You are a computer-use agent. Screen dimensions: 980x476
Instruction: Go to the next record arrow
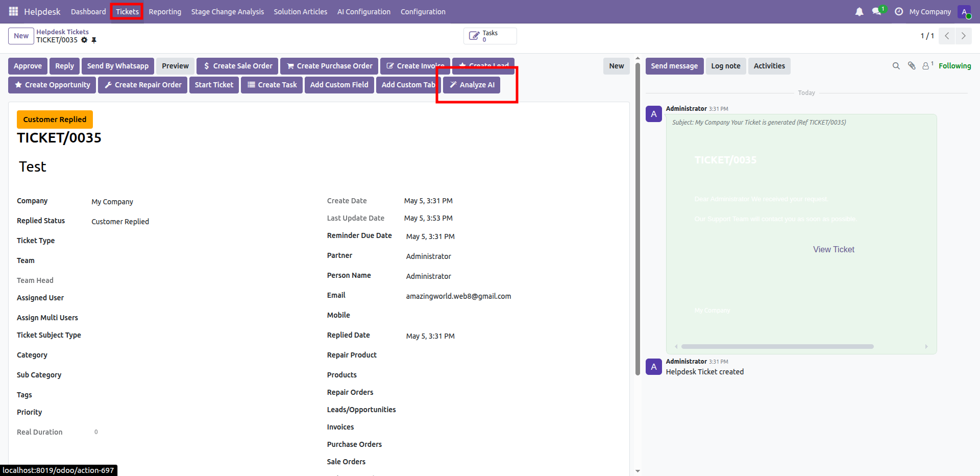coord(963,36)
